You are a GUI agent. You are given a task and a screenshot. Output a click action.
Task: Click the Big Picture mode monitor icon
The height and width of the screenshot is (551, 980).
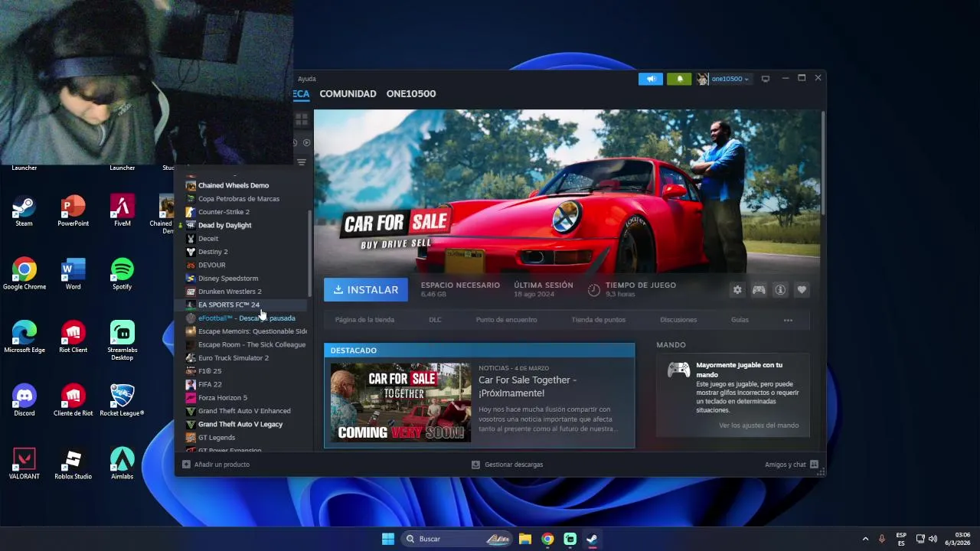(765, 79)
